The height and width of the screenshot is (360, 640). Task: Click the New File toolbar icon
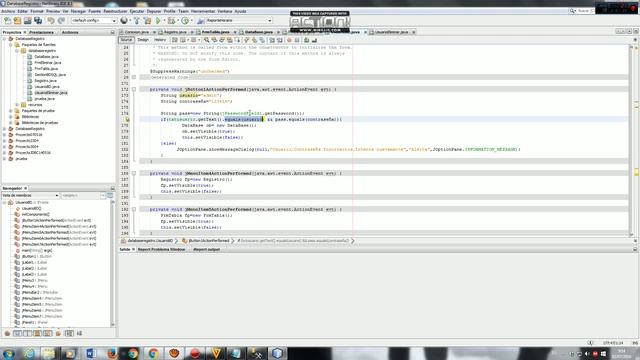(7, 20)
